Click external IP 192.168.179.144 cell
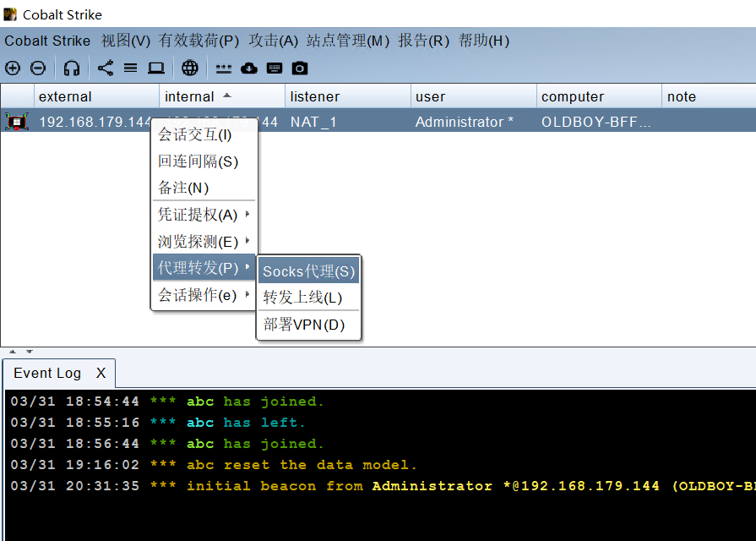 95,122
